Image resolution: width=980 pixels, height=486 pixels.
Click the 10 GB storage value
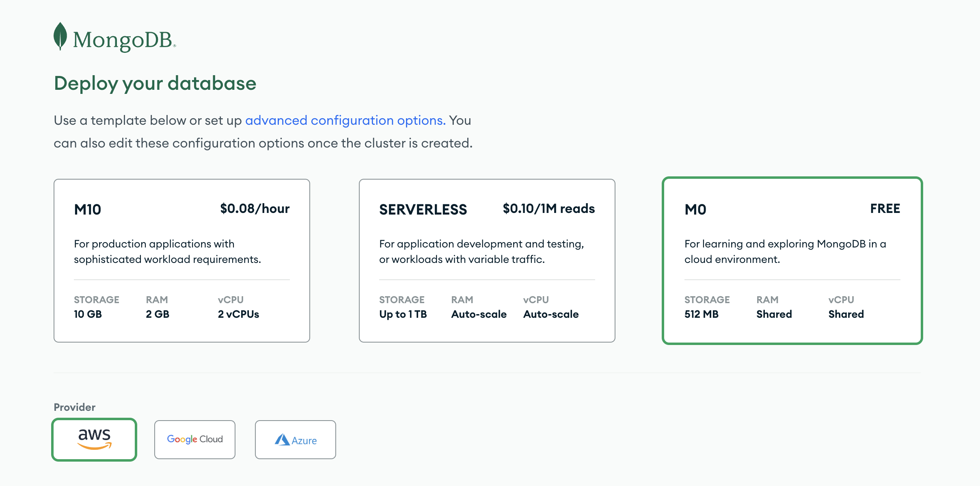pyautogui.click(x=88, y=314)
